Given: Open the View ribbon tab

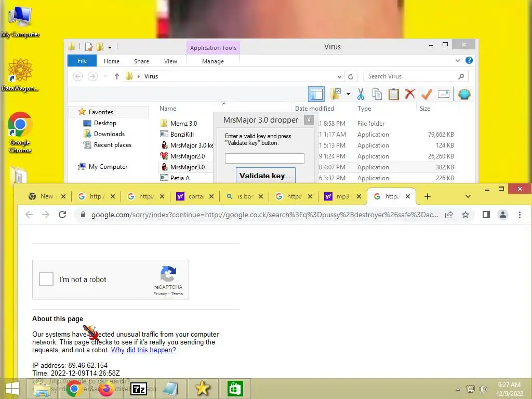Looking at the screenshot, I should pyautogui.click(x=170, y=61).
